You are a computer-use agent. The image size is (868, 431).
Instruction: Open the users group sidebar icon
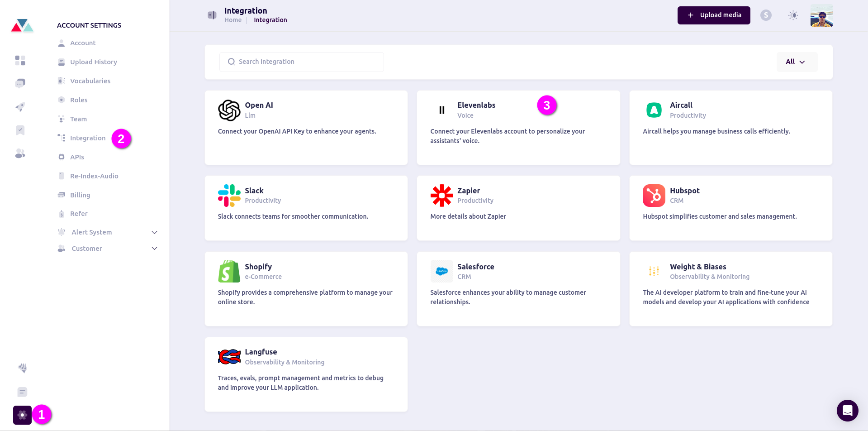click(20, 153)
